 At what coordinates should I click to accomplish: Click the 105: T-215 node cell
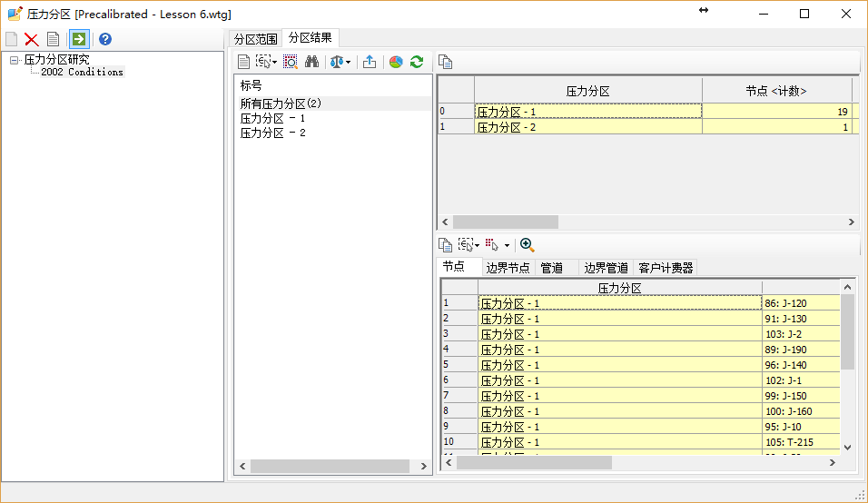coord(801,442)
